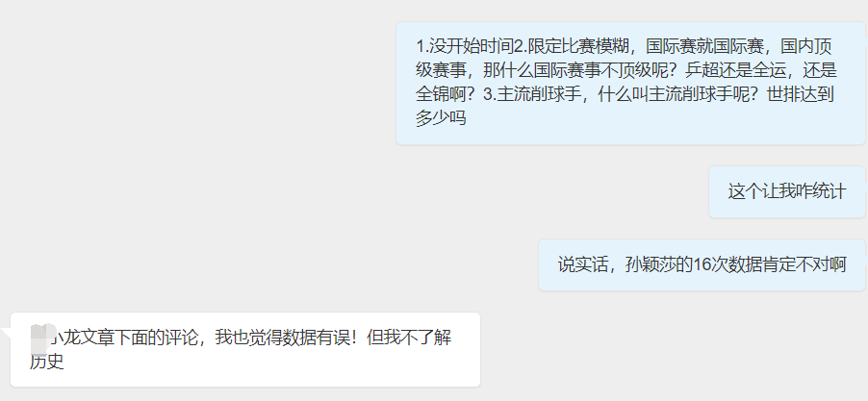Click the word '历史' in the white bubble
Viewport: 868px width, 401px height.
click(47, 362)
